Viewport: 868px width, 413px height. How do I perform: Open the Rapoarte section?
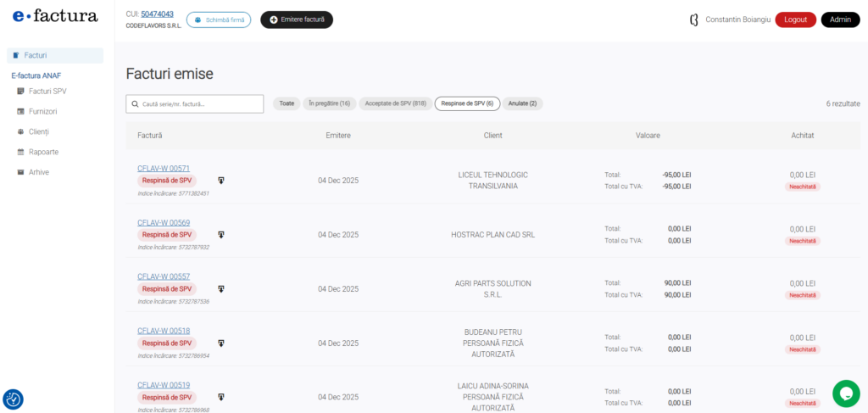pyautogui.click(x=43, y=152)
